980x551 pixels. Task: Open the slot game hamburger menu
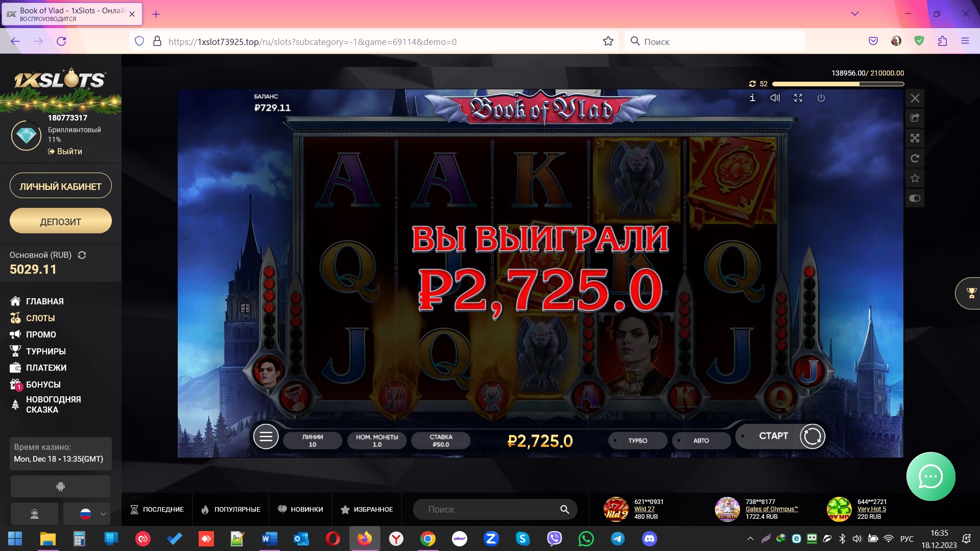pos(266,437)
